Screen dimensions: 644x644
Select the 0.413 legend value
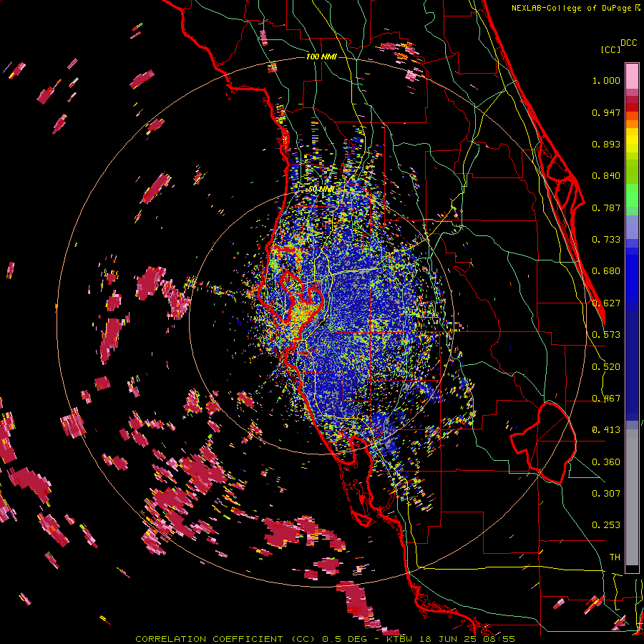tap(606, 430)
